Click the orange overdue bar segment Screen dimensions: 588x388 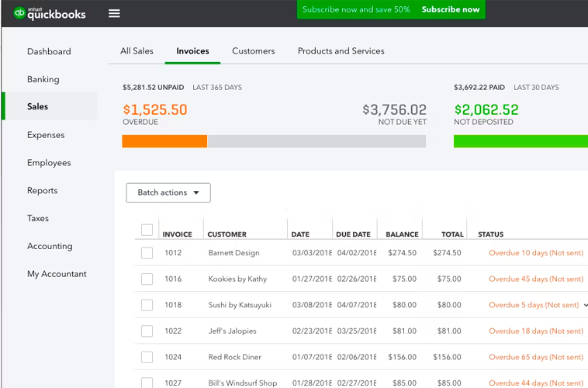coord(164,141)
